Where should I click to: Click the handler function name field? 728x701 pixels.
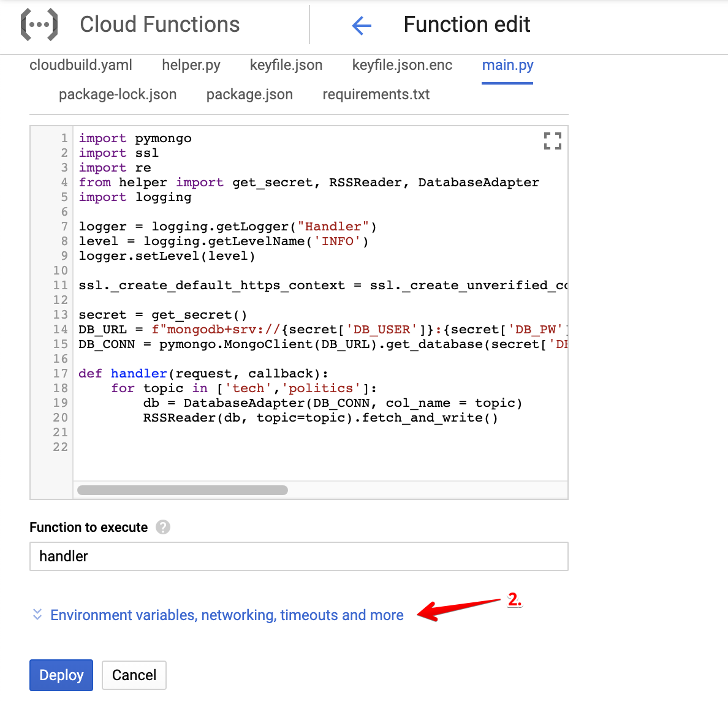(x=298, y=556)
